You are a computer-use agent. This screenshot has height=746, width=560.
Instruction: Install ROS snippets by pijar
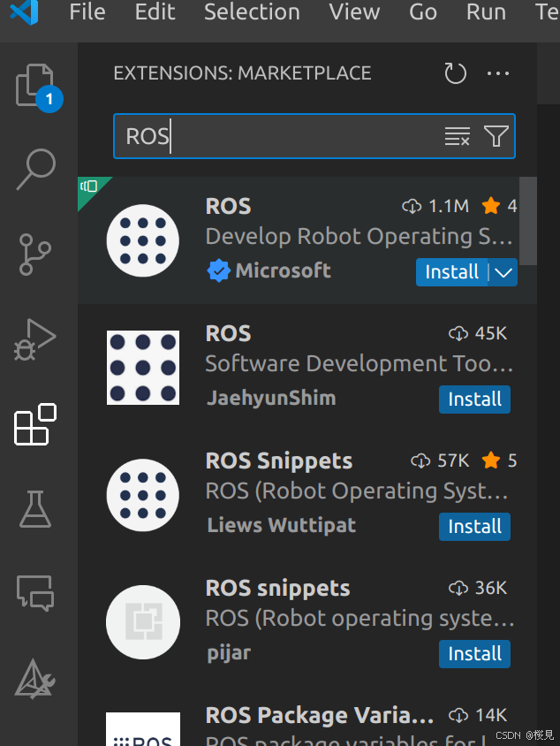pyautogui.click(x=474, y=654)
